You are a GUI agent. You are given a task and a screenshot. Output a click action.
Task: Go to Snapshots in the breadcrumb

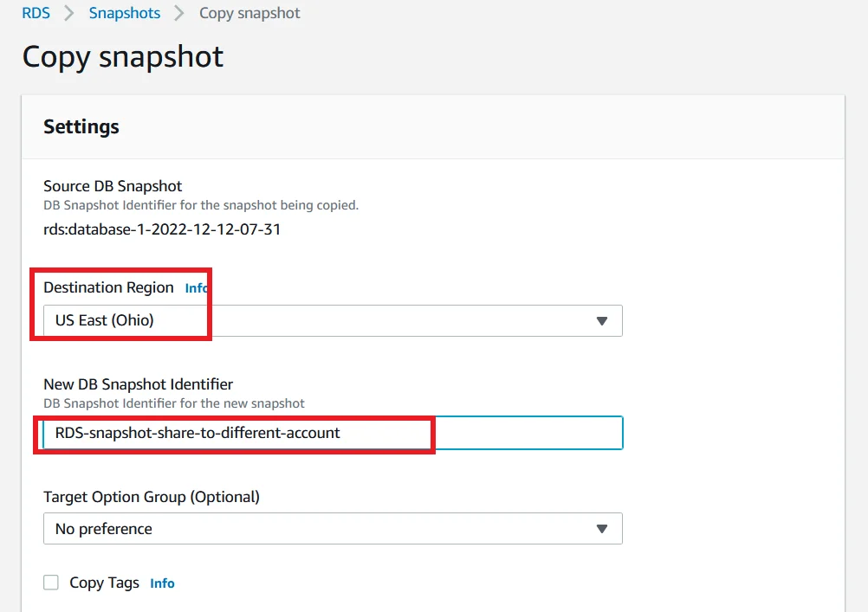pyautogui.click(x=124, y=13)
